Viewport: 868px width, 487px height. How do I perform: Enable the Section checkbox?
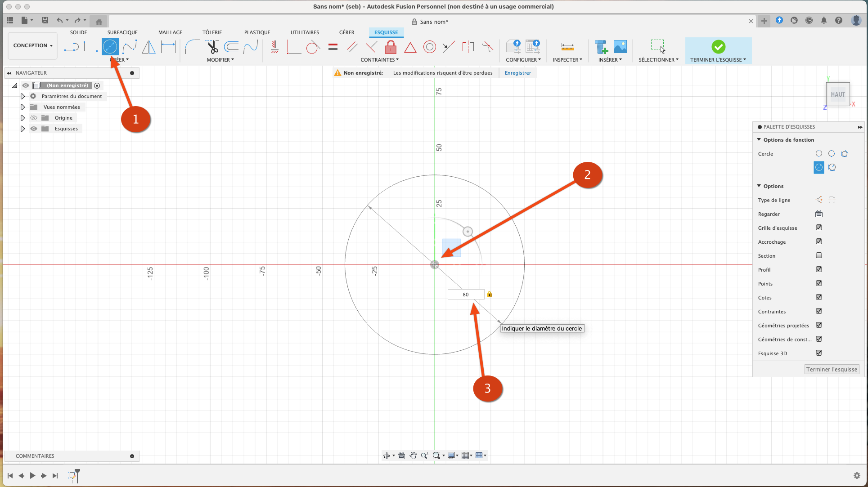coord(819,255)
